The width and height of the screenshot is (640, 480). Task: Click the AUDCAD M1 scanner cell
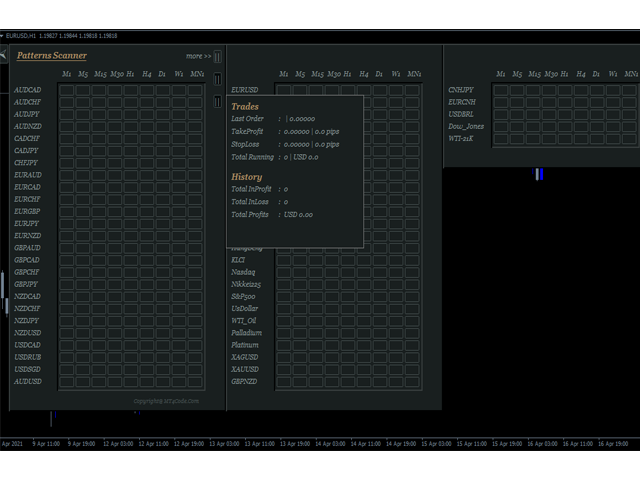click(x=67, y=90)
